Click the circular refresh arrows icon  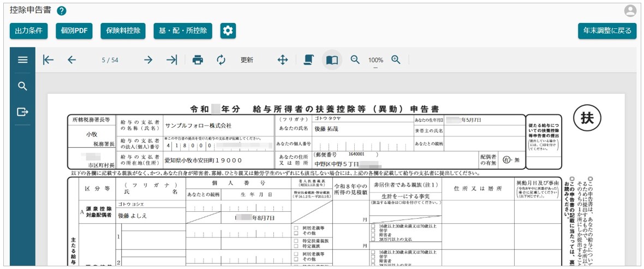221,60
